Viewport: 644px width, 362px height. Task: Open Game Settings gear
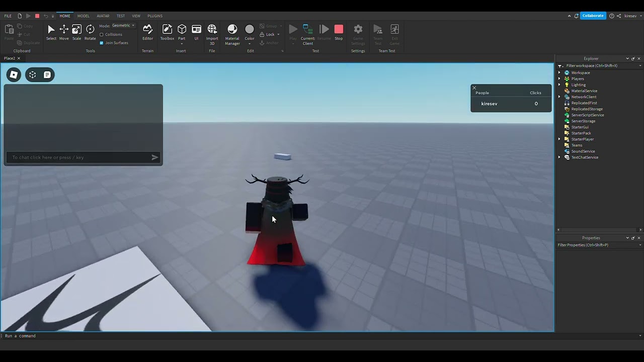click(358, 35)
